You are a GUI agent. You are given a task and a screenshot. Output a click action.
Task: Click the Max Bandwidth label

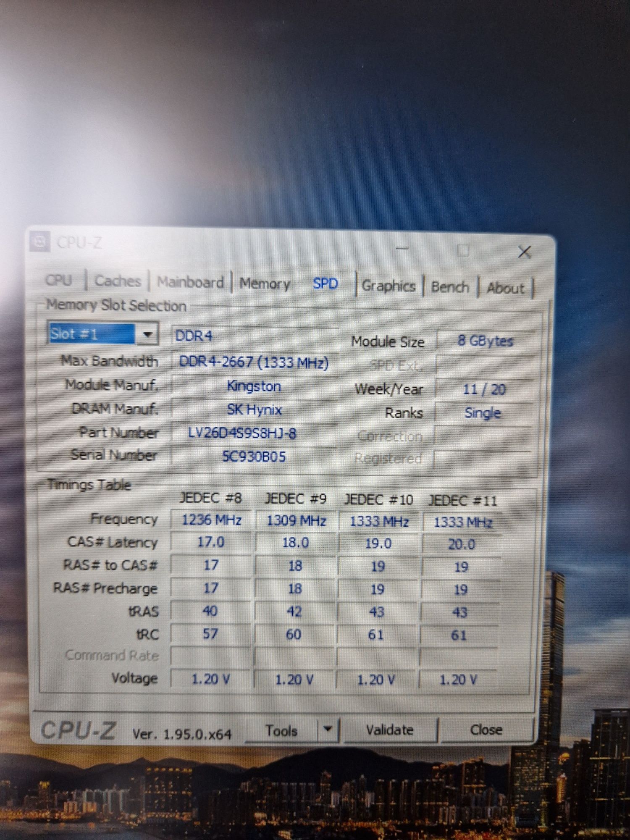(x=110, y=361)
